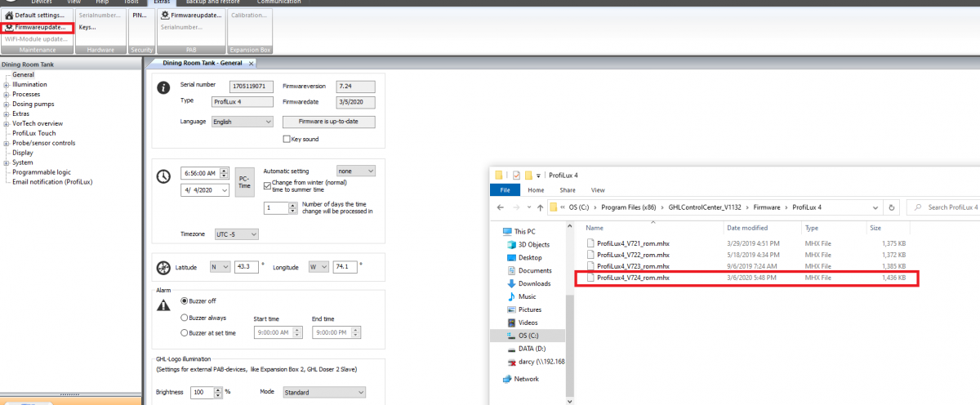Select Programmable logic in the tree
This screenshot has height=405, width=980.
[42, 172]
